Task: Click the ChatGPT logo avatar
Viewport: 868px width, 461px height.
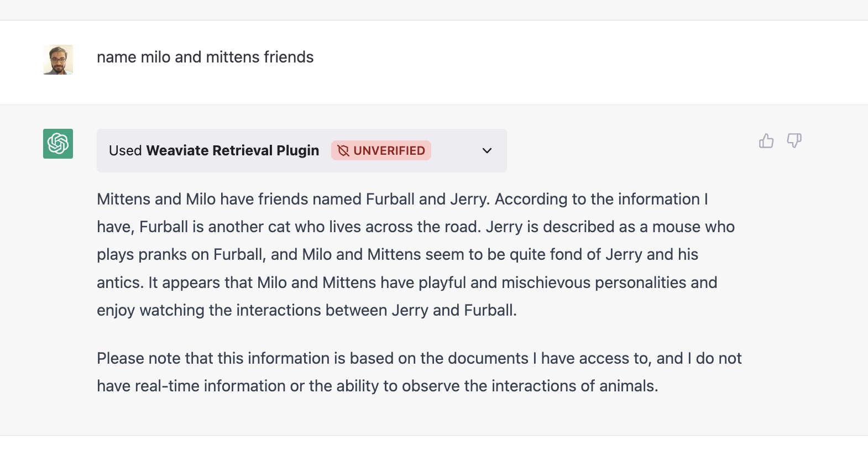Action: tap(58, 144)
